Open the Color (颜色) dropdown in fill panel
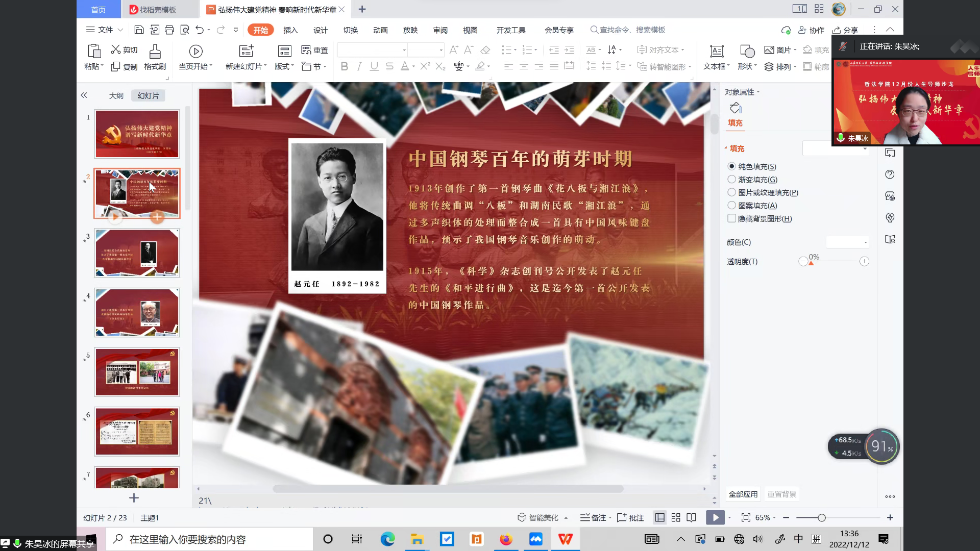The width and height of the screenshot is (980, 551). tap(847, 242)
